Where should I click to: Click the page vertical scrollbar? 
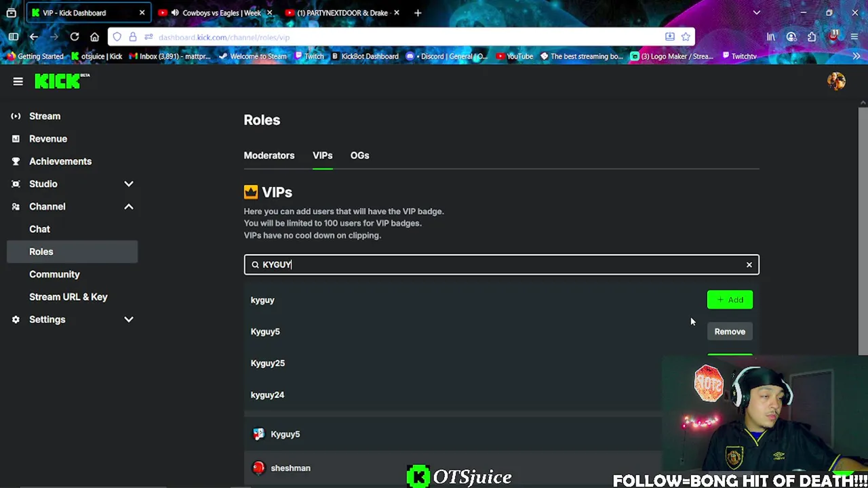point(863,230)
